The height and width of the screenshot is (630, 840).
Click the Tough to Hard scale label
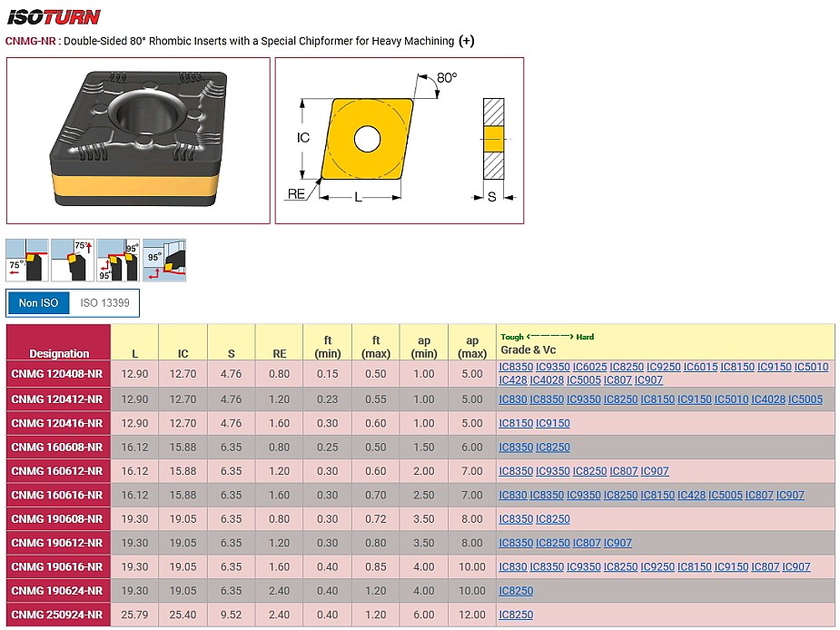tap(547, 337)
